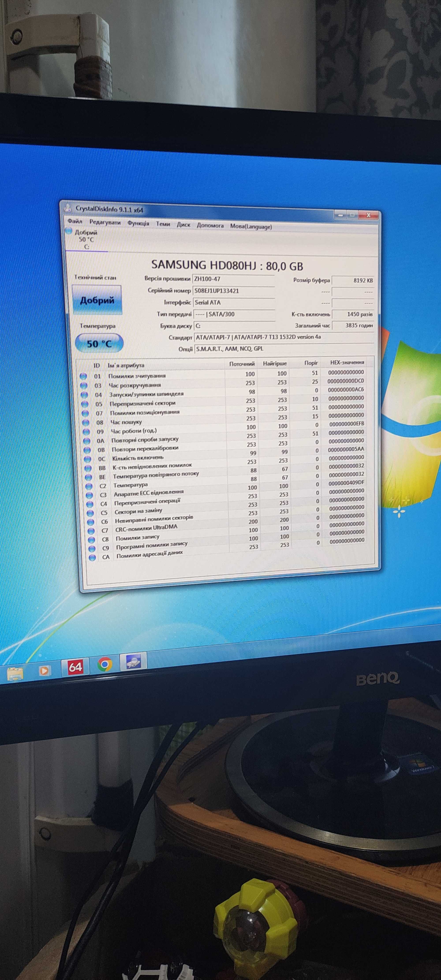The width and height of the screenshot is (441, 980).
Task: Click status orb of 0B Повтори перекалібровки
Action: tap(87, 450)
